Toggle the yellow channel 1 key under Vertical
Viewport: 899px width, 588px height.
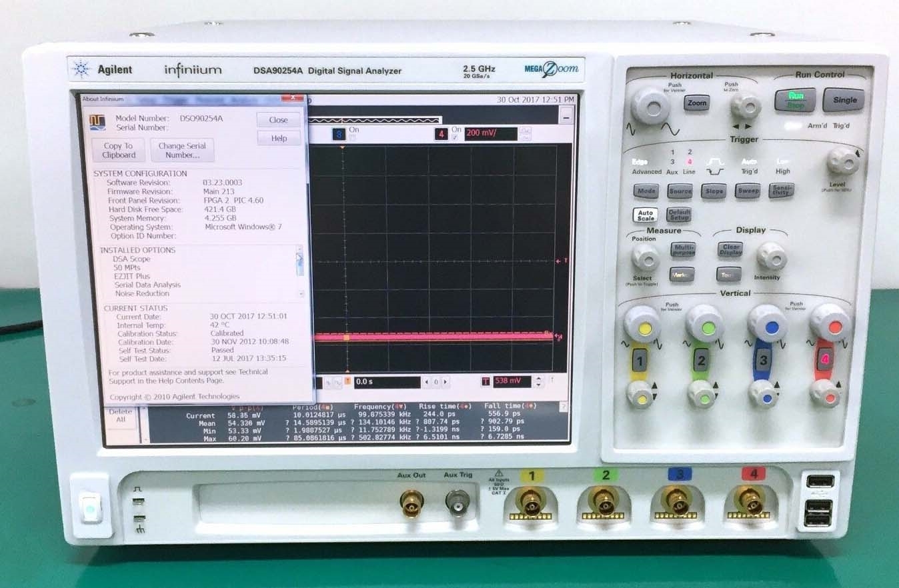click(x=640, y=362)
